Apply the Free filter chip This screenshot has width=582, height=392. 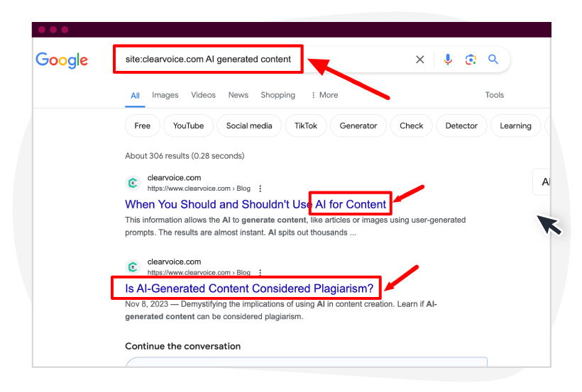(143, 125)
